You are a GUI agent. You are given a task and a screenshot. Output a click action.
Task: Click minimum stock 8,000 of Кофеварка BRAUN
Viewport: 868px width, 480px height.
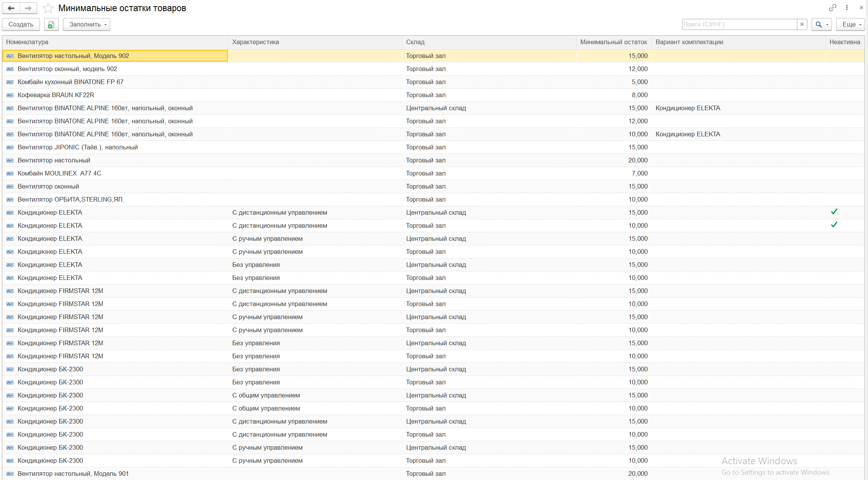tap(640, 95)
